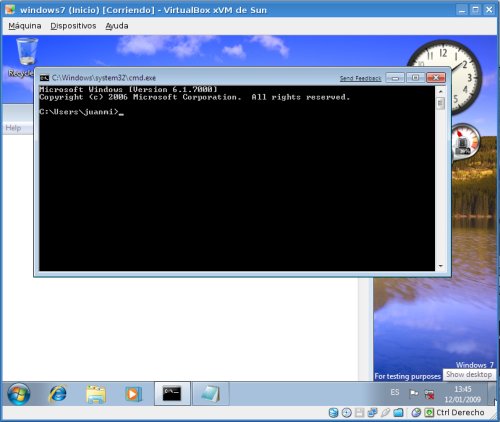
Task: Open the Dispositivos menu
Action: pyautogui.click(x=73, y=26)
